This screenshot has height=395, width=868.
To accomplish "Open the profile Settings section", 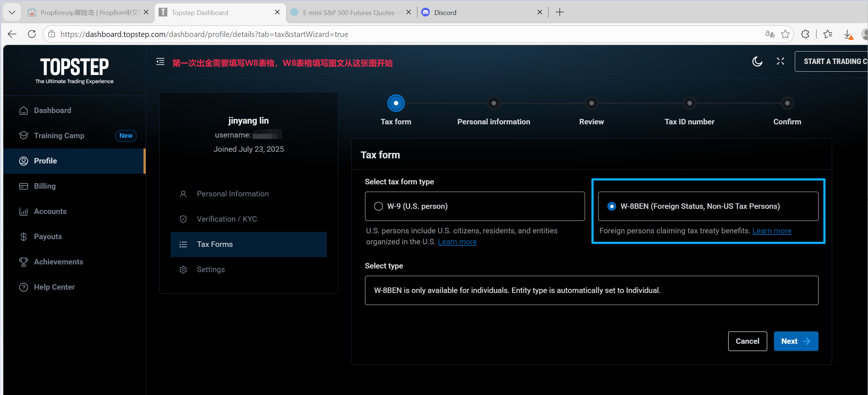I will click(x=249, y=270).
